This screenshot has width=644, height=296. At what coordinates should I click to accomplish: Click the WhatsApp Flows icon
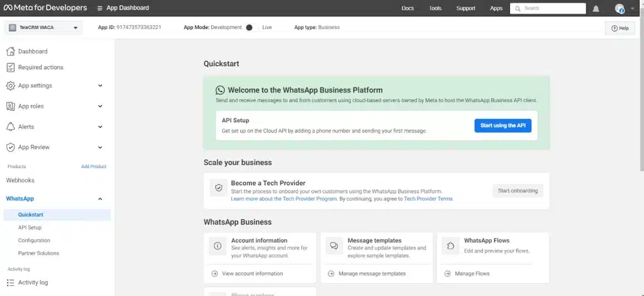click(450, 246)
